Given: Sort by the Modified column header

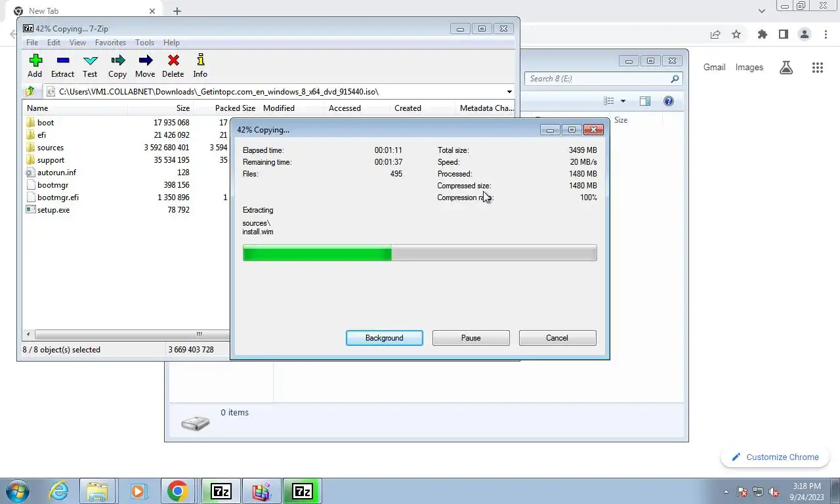Looking at the screenshot, I should 291,108.
